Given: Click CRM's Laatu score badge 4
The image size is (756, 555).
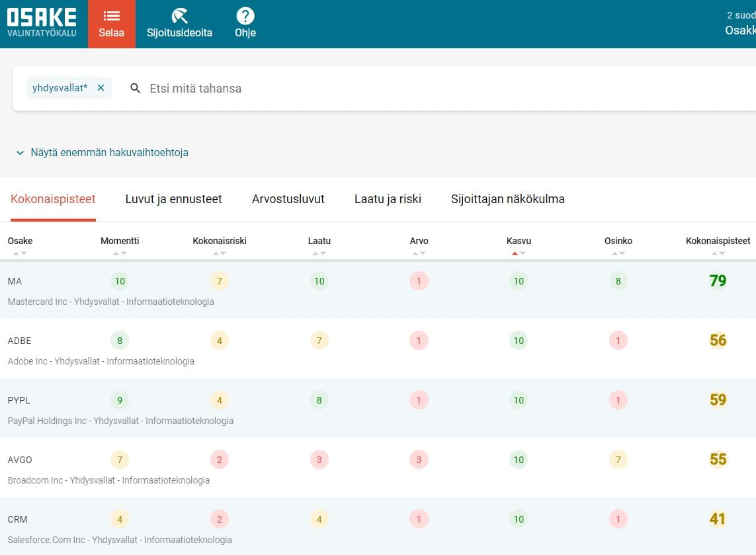Looking at the screenshot, I should 319,519.
